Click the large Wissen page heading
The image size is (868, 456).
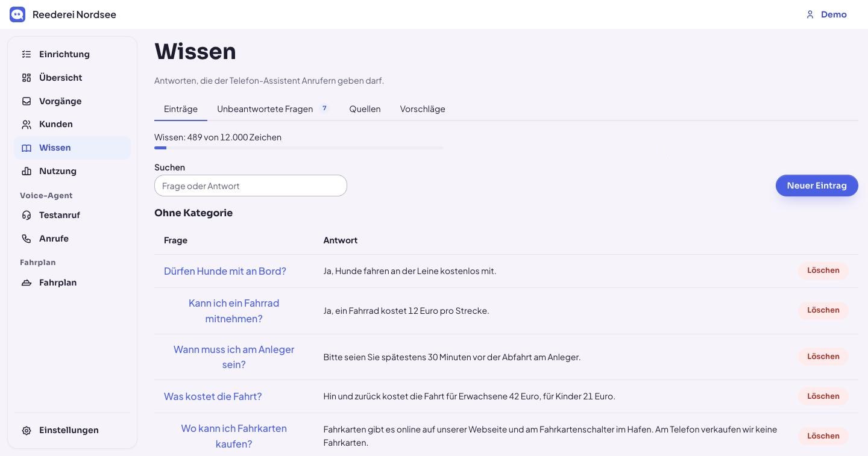click(195, 51)
